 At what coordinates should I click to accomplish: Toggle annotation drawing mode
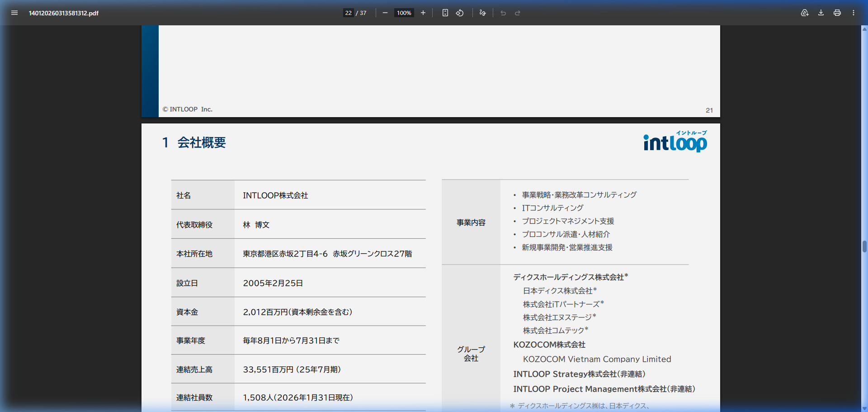click(482, 13)
